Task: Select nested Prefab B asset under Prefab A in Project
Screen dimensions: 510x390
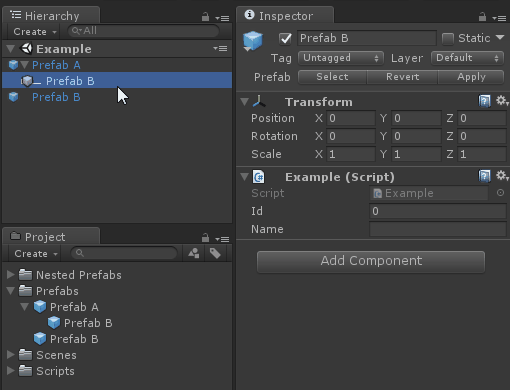Action: click(88, 323)
